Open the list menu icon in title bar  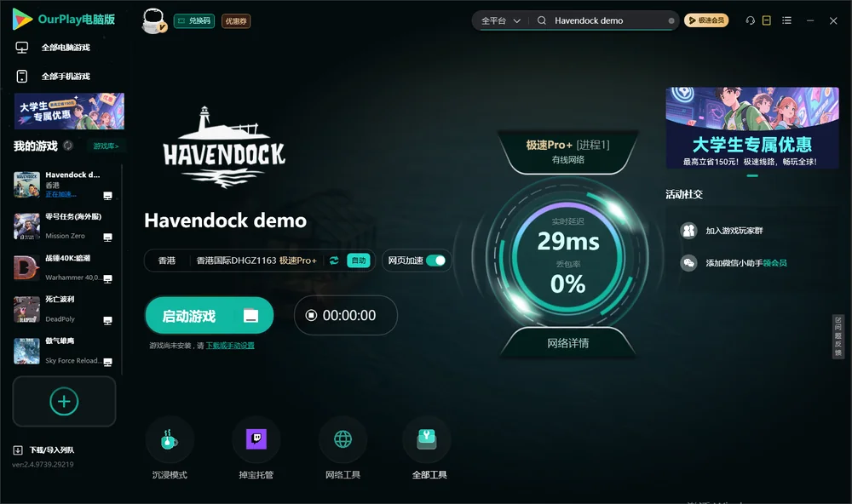(x=786, y=20)
